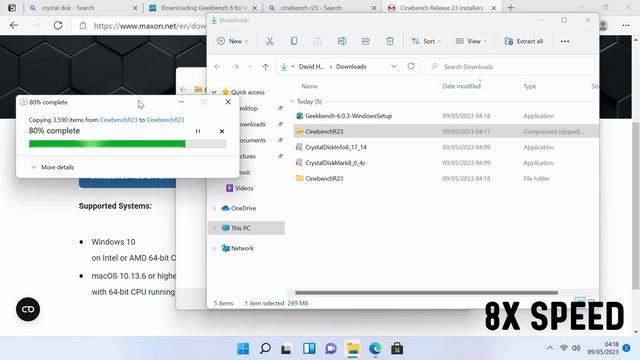Open the notification center badge
Viewport: 640px width, 360px height.
click(x=627, y=348)
